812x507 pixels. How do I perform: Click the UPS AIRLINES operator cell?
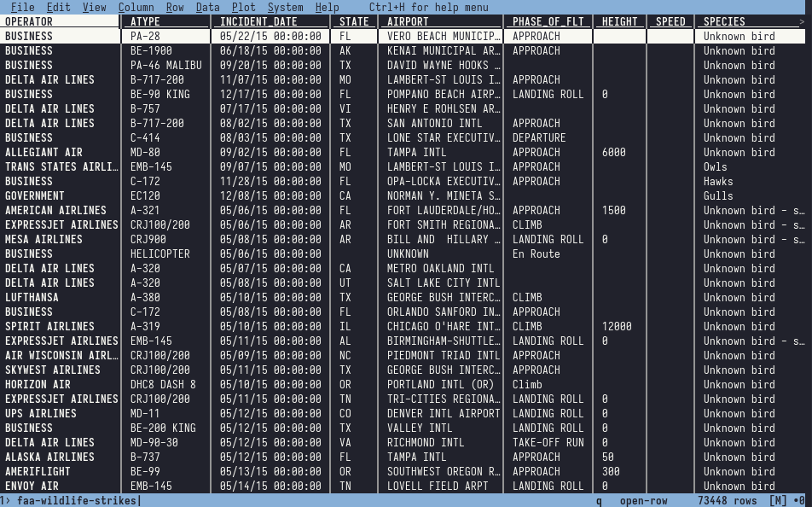pos(41,414)
